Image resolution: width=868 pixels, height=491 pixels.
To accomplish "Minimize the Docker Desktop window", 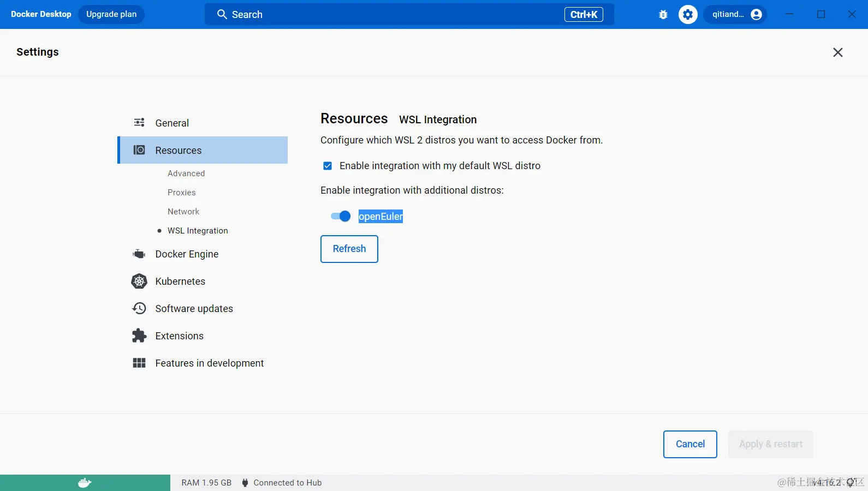I will pyautogui.click(x=789, y=14).
